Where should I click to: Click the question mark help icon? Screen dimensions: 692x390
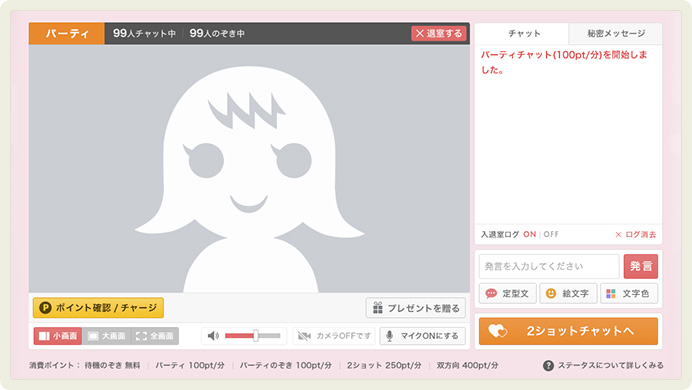[548, 365]
